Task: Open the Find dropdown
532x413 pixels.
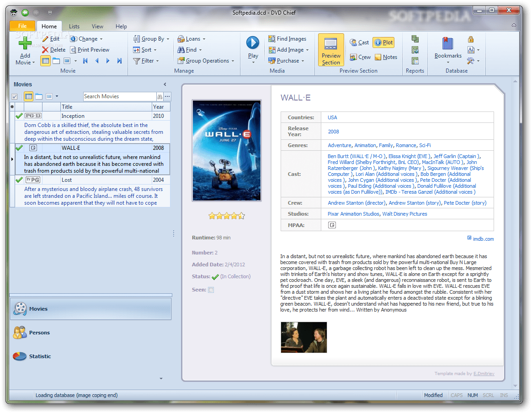Action: pyautogui.click(x=190, y=50)
